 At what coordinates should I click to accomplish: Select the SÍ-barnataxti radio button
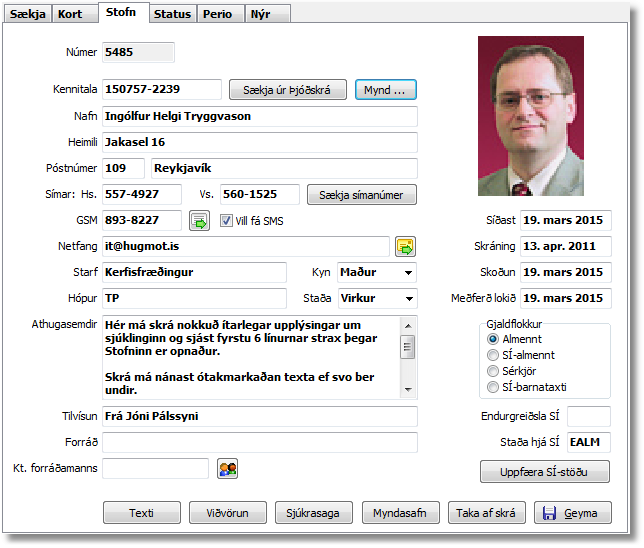coord(493,387)
